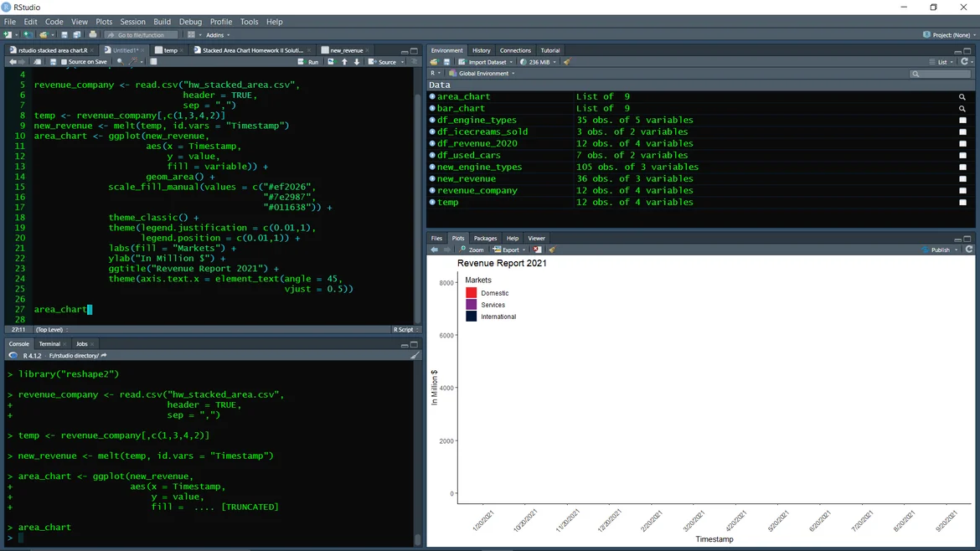Viewport: 980px width, 551px height.
Task: View area_chart with its magnifier icon
Action: point(962,97)
